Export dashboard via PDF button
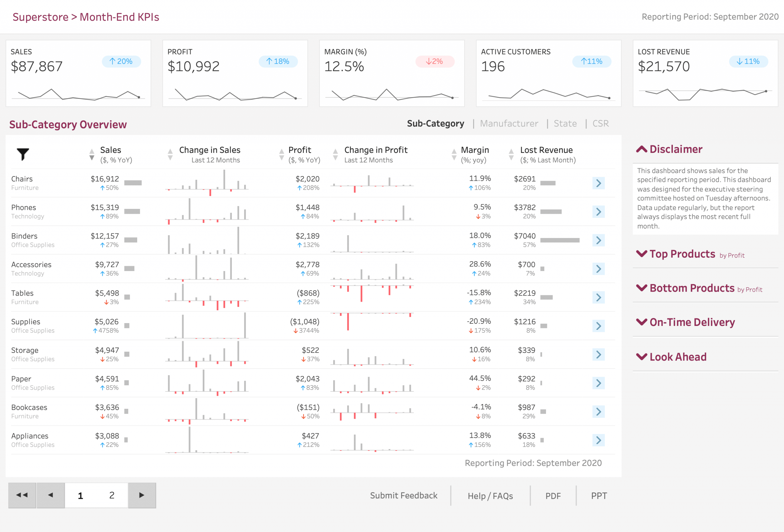 [x=553, y=496]
